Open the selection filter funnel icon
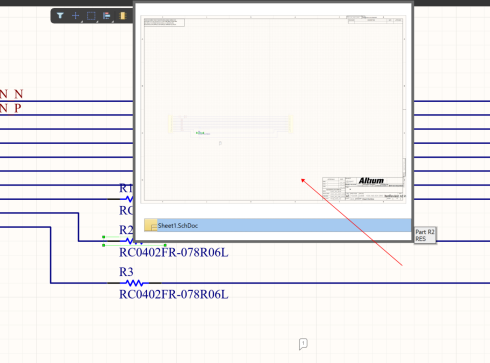This screenshot has height=363, width=490. point(60,16)
